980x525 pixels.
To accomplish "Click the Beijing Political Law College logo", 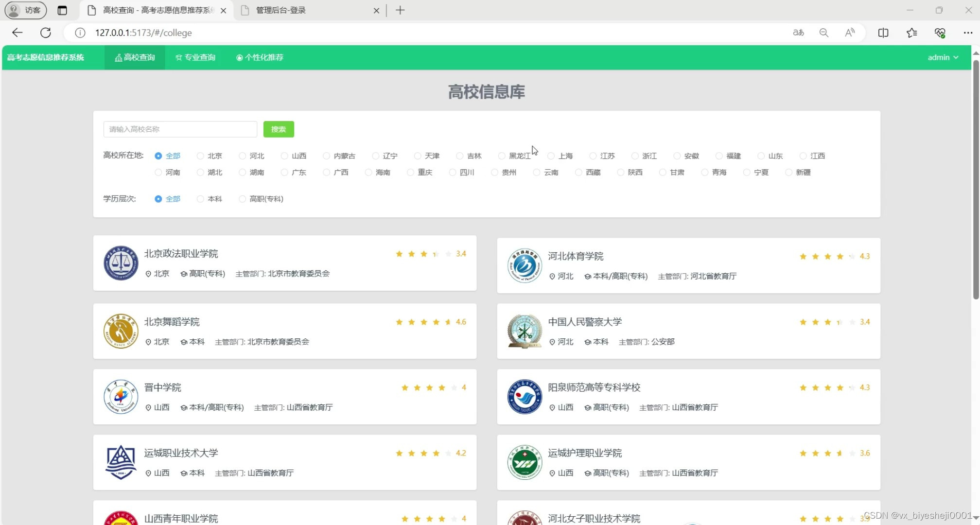I will pyautogui.click(x=121, y=263).
